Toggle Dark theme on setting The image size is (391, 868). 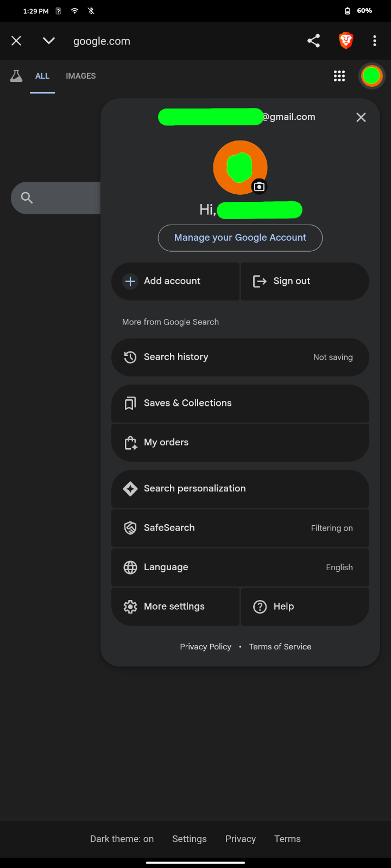click(x=122, y=839)
